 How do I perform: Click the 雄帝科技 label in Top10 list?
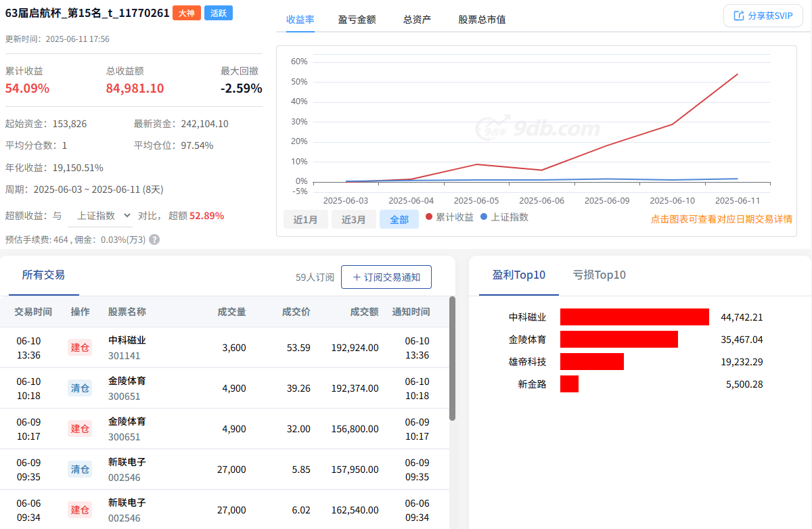[528, 362]
